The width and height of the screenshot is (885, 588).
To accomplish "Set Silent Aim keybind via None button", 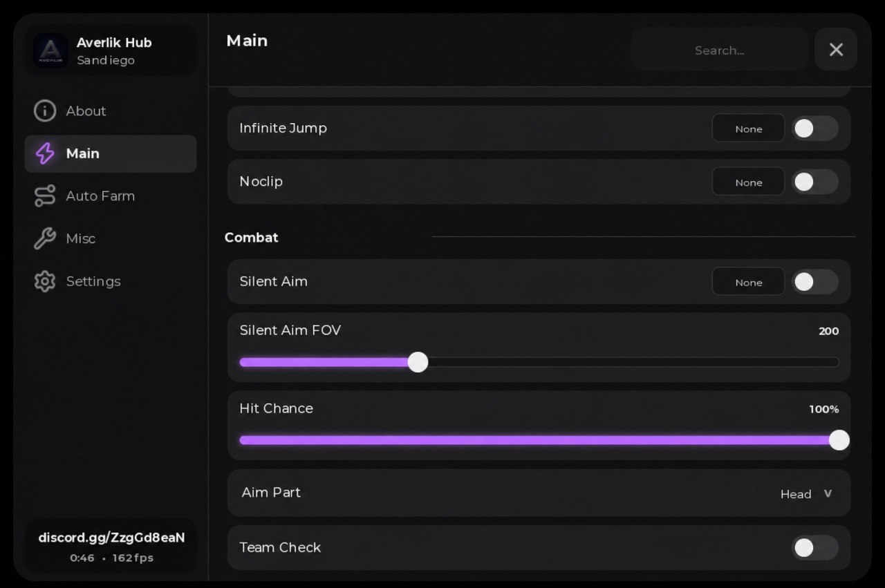I will 748,282.
